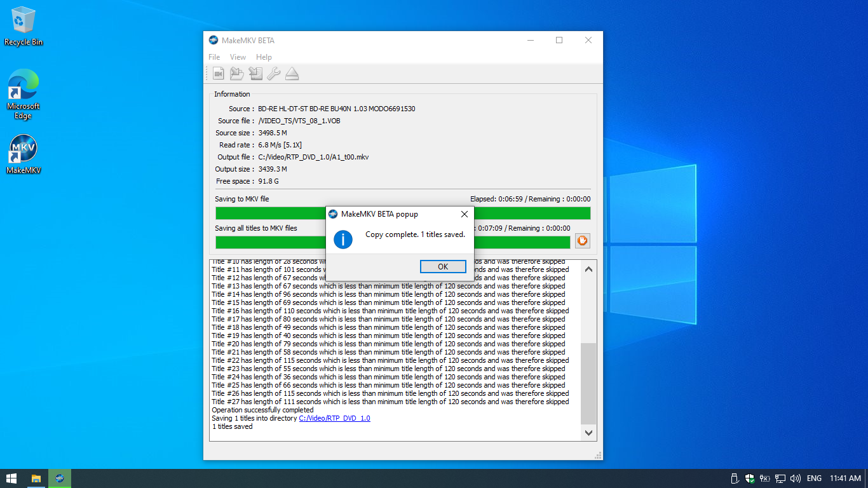Click the log vertical scrollbar thumb
Screen dimensions: 868x488
coord(588,384)
